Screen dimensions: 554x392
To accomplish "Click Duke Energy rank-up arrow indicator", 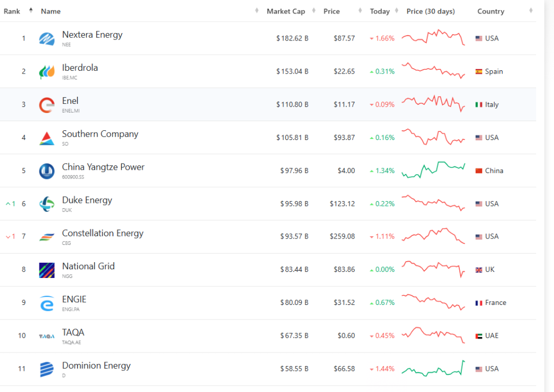I will (x=10, y=204).
